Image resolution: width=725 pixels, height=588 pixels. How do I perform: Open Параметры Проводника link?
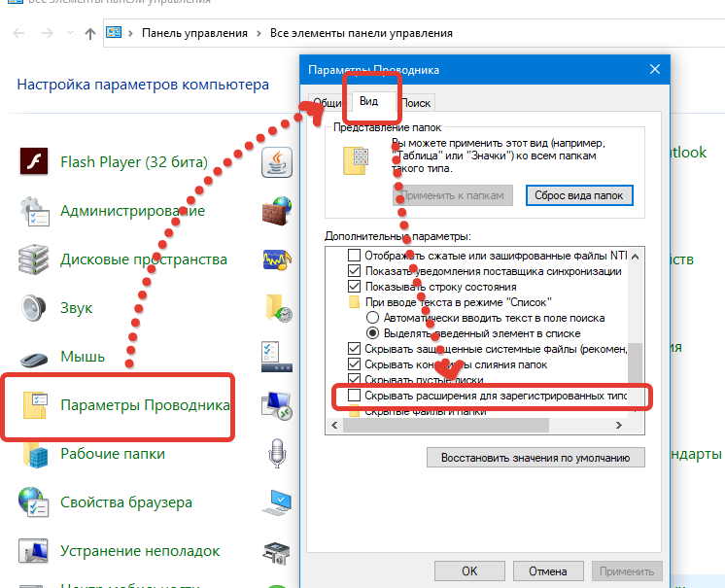(x=145, y=405)
